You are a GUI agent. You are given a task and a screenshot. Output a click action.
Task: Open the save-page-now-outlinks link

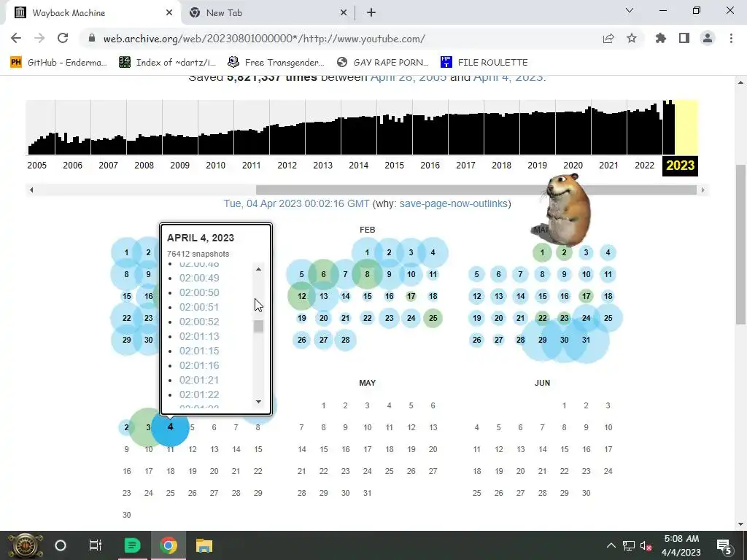(454, 204)
